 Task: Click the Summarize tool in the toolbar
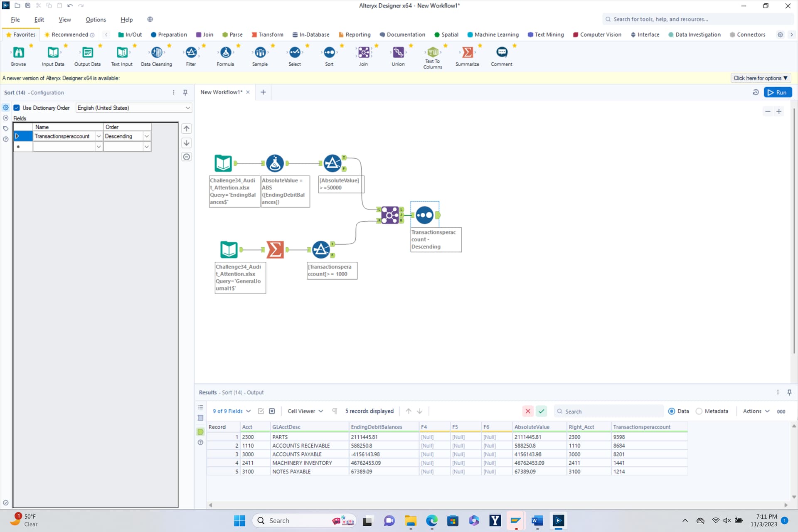pos(467,53)
